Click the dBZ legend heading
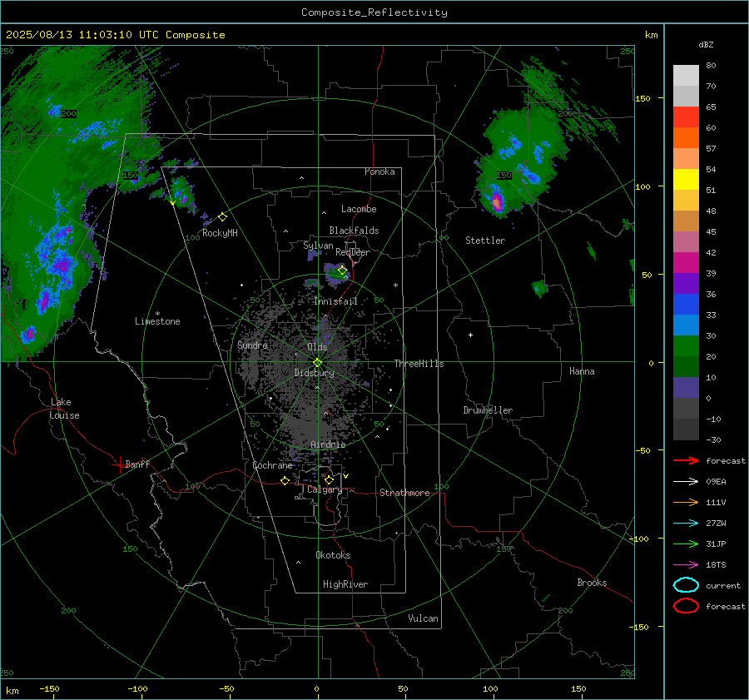This screenshot has width=749, height=700. 706,44
